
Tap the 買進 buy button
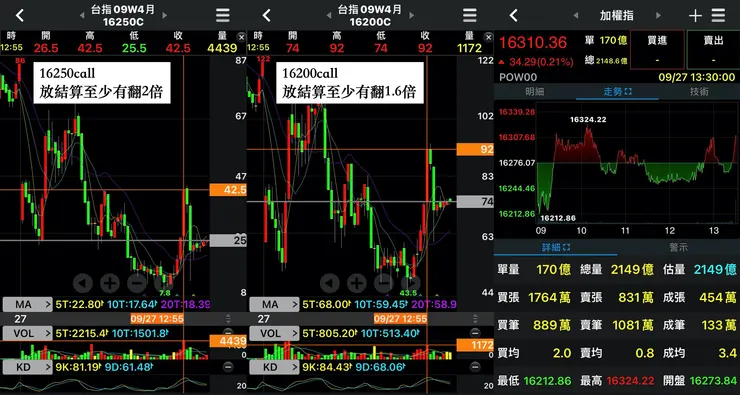point(657,49)
